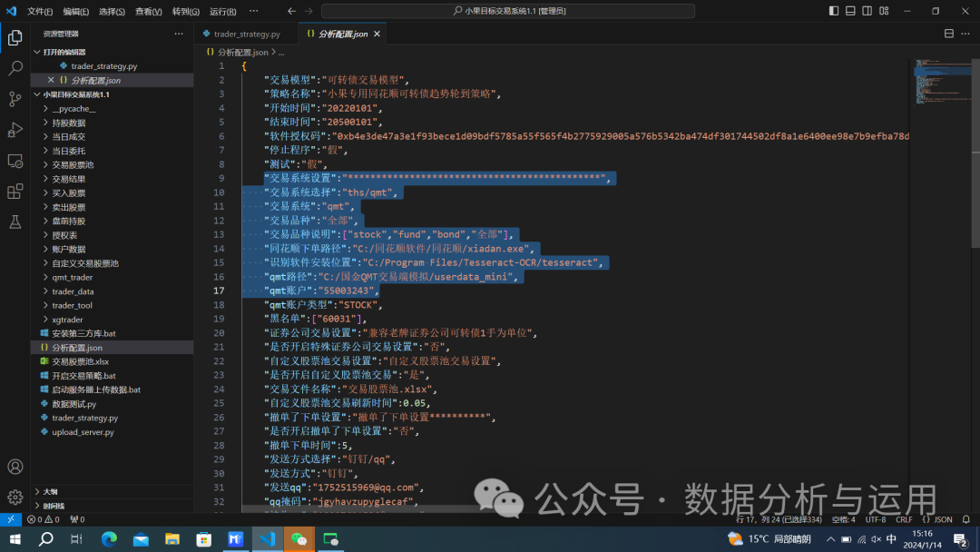Go forward with navigation arrow

(x=309, y=11)
